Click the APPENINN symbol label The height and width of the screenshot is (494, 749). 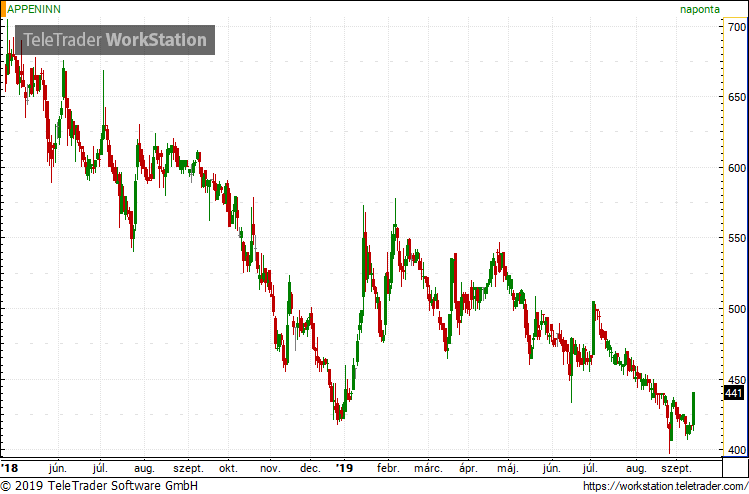pyautogui.click(x=33, y=9)
